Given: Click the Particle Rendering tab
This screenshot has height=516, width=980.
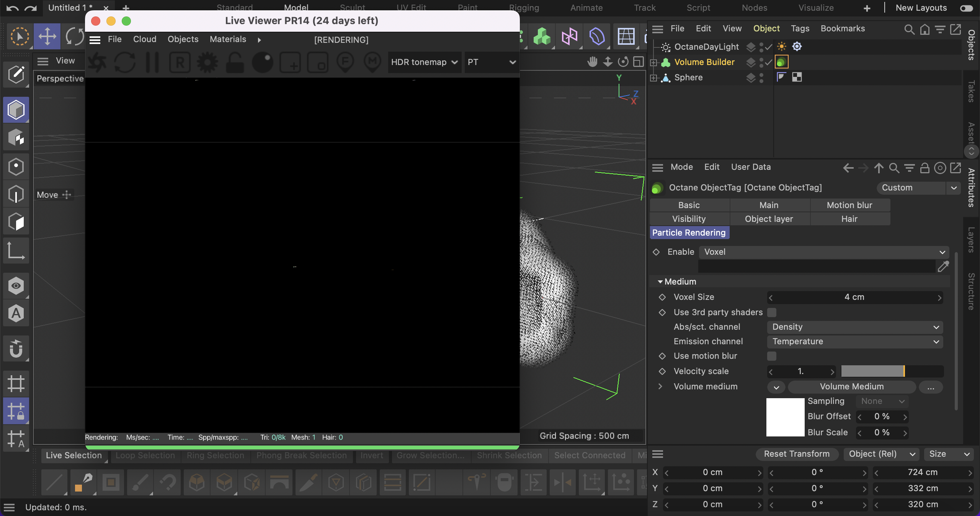Looking at the screenshot, I should [689, 232].
